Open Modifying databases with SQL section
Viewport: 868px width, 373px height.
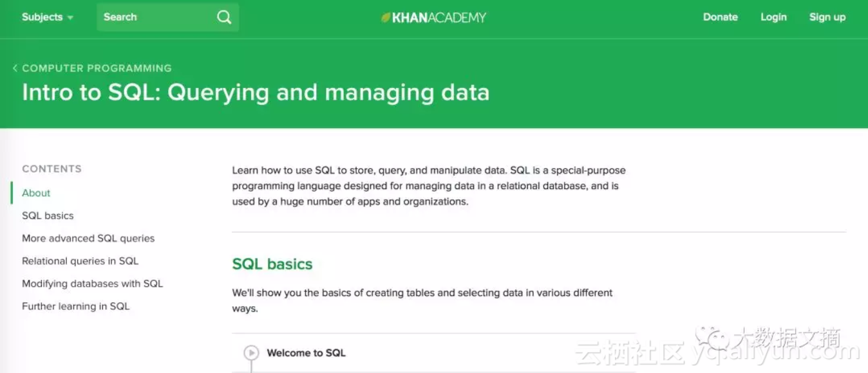coord(92,283)
